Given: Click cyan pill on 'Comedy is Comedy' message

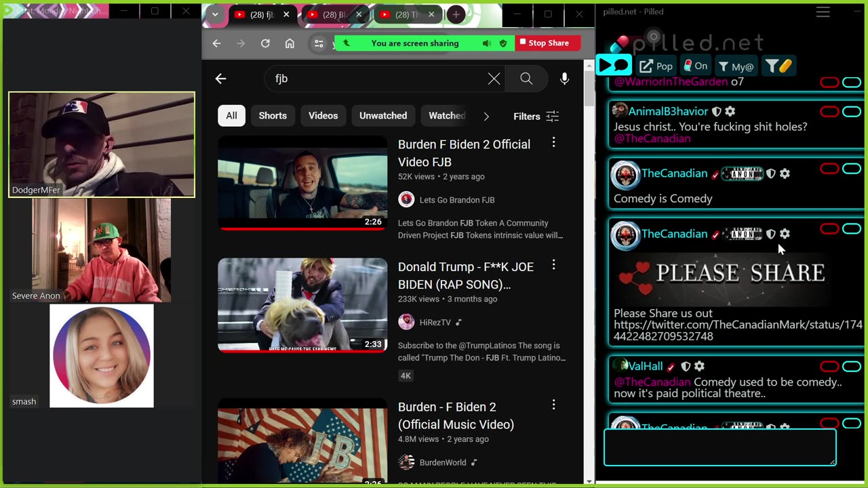Looking at the screenshot, I should click(852, 169).
